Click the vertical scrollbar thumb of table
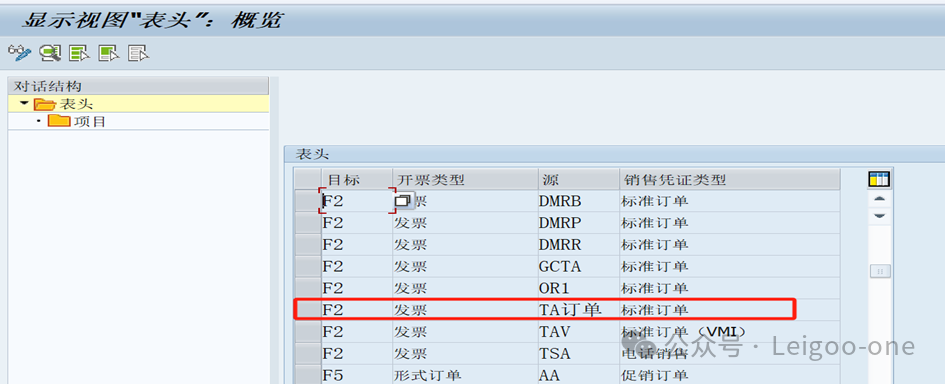 (x=880, y=272)
